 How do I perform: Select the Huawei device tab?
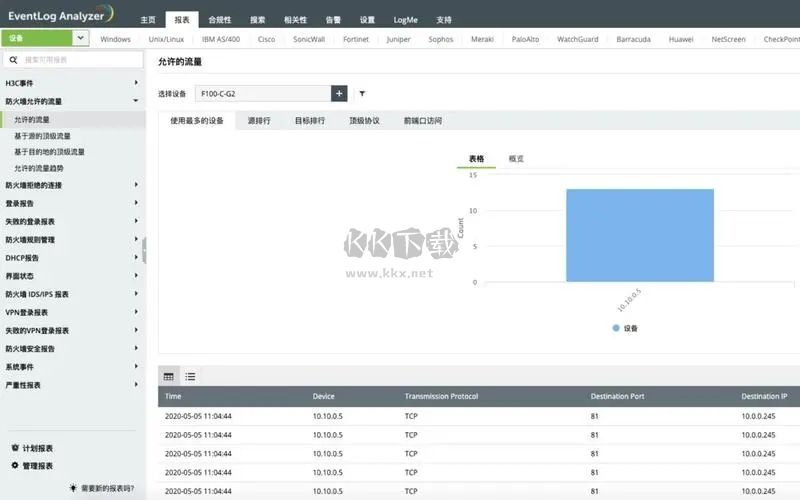pos(681,39)
